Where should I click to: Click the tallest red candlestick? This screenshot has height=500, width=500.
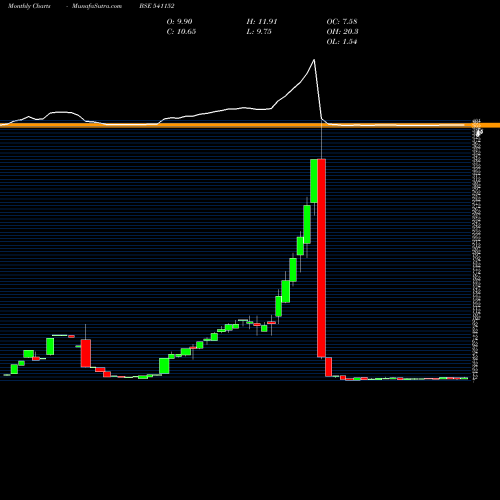pos(321,258)
